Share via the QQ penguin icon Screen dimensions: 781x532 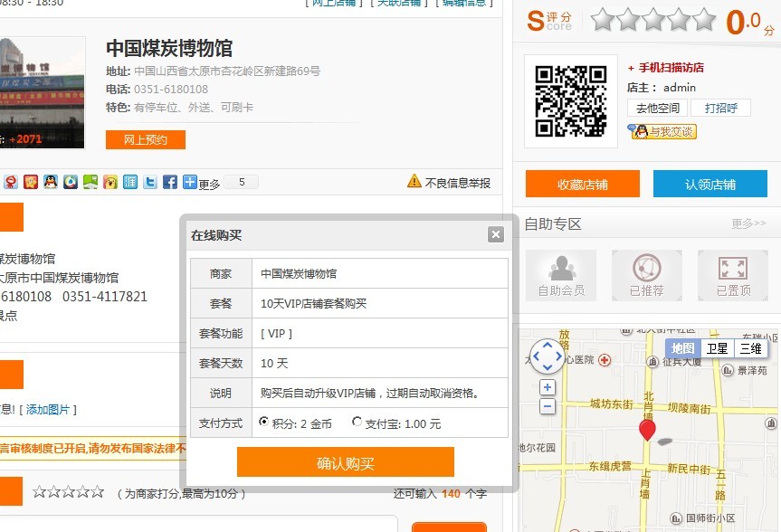[x=51, y=182]
